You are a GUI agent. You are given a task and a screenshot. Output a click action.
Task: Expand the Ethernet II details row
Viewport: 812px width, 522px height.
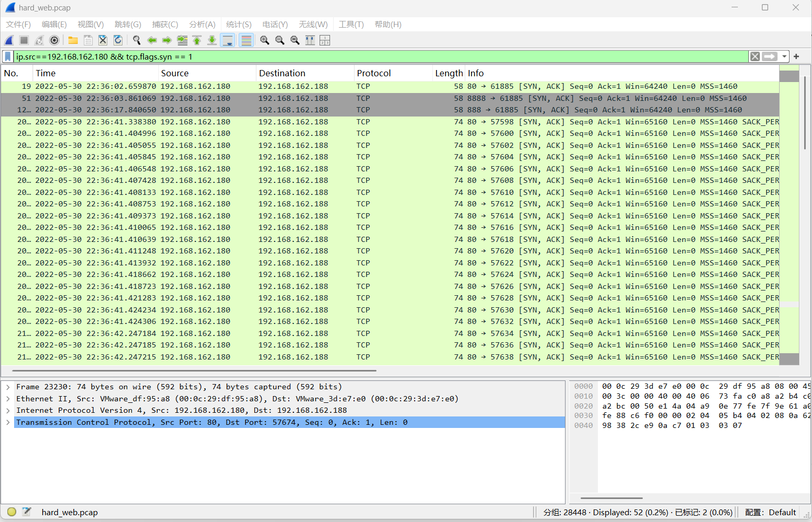coord(8,399)
